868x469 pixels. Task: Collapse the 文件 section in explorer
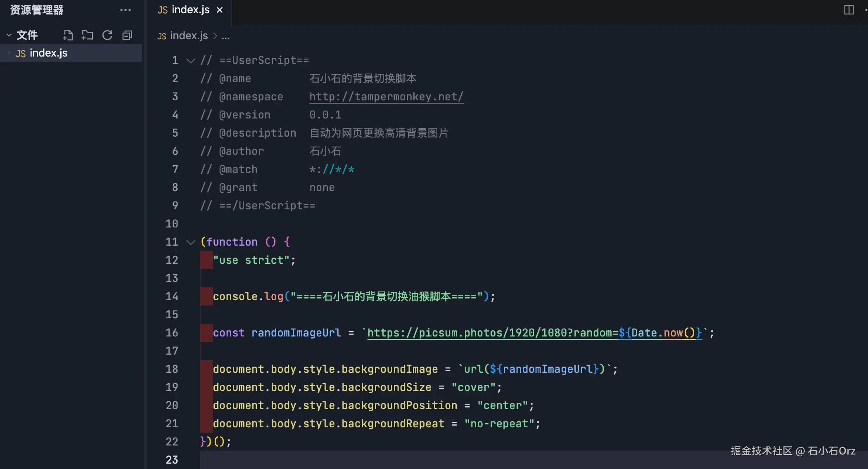pos(9,35)
